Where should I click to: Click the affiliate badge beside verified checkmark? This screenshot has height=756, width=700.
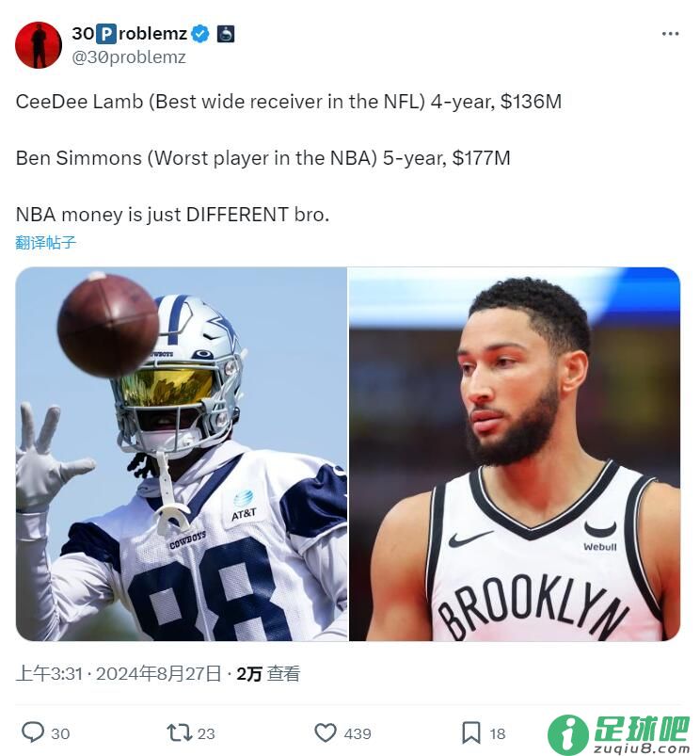coord(226,34)
